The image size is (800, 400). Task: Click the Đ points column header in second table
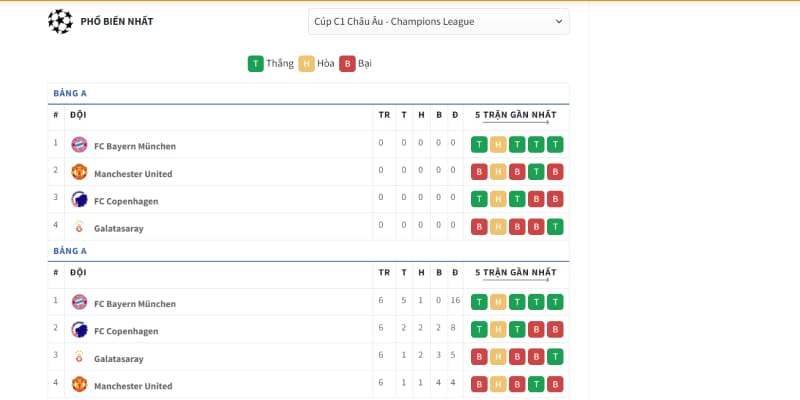coord(454,272)
